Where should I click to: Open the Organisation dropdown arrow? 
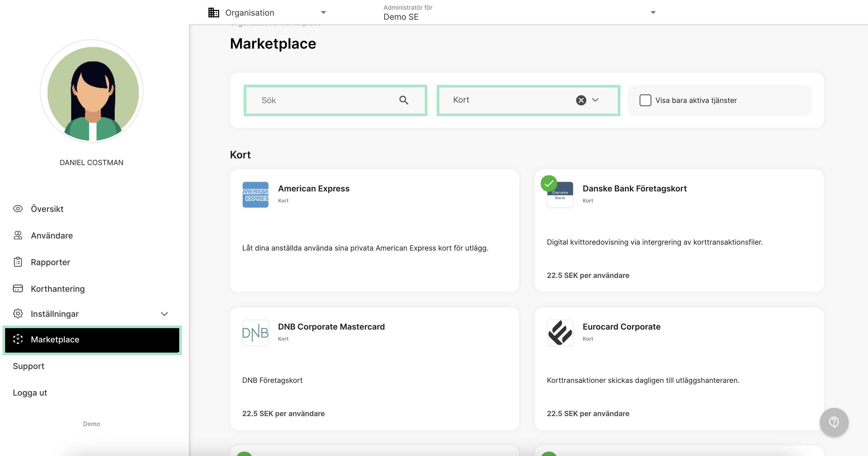(323, 13)
